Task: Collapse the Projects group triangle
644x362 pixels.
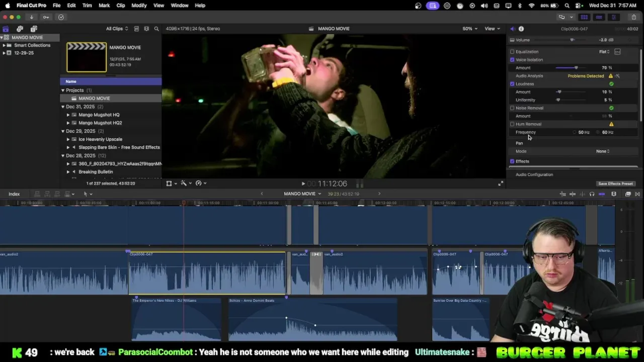Action: [63, 90]
